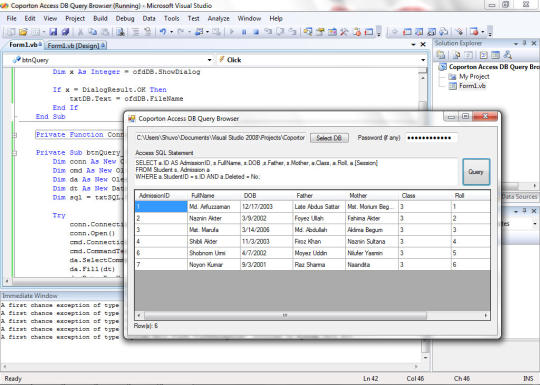Click View Code icon in Solution Explorer
Screen dimensions: 540x385
click(484, 55)
